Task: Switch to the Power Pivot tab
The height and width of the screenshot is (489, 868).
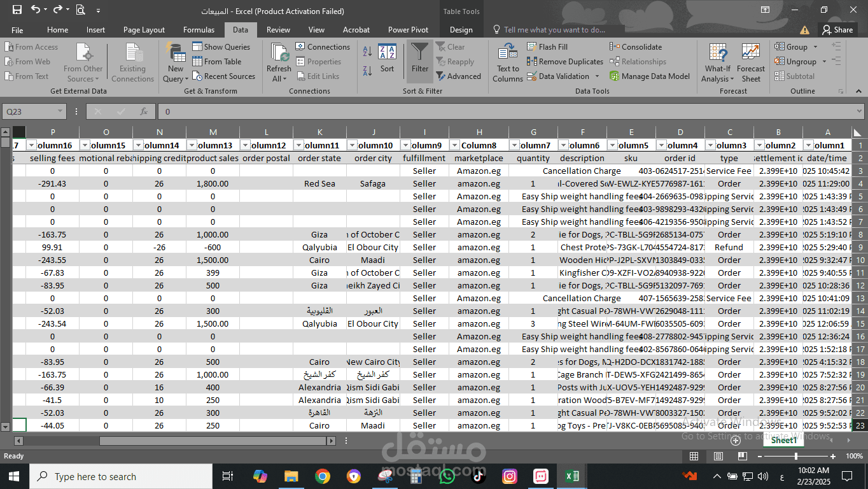Action: pyautogui.click(x=408, y=30)
